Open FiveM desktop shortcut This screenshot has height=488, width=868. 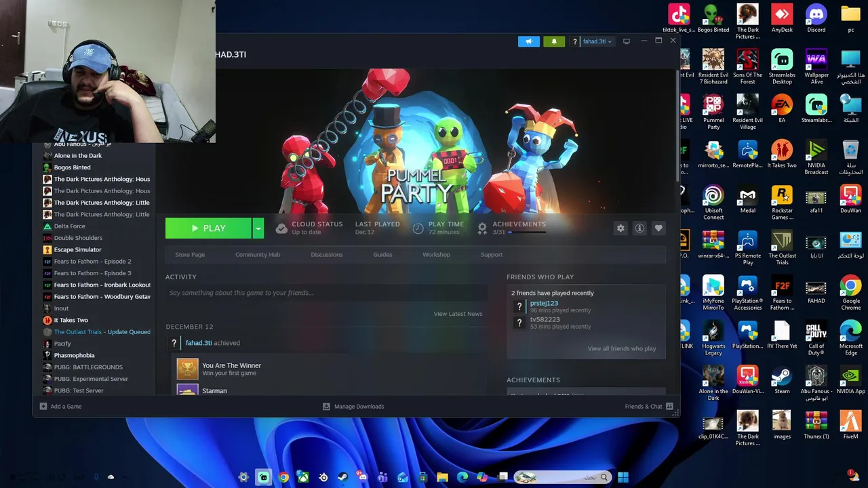click(850, 425)
